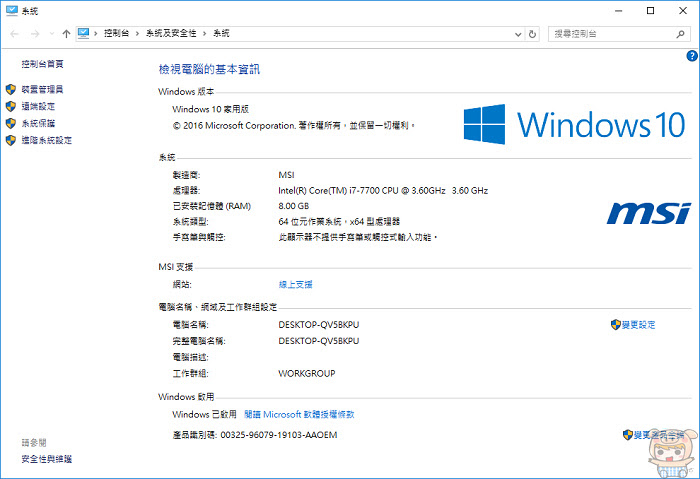This screenshot has height=479, width=700.
Task: Click the 8.00 GB RAM value
Action: click(x=294, y=206)
